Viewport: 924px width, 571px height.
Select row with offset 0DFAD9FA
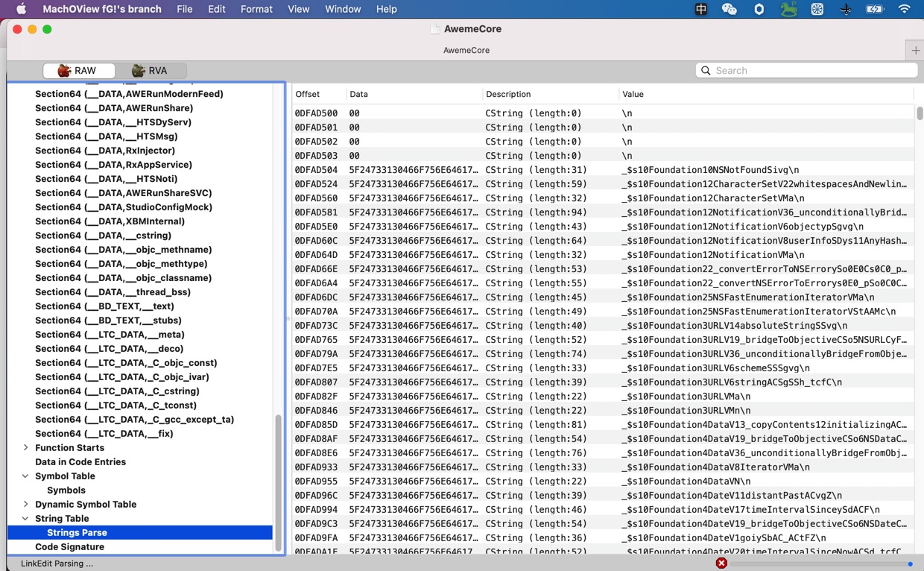(602, 538)
